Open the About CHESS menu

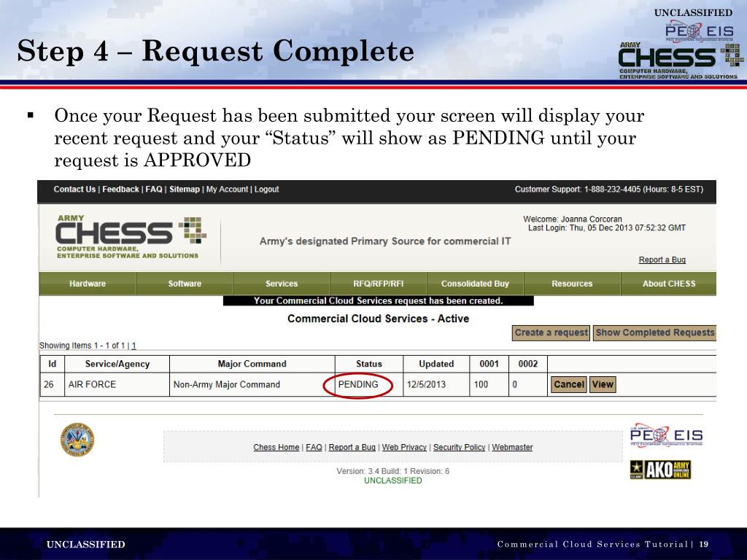[x=669, y=284]
